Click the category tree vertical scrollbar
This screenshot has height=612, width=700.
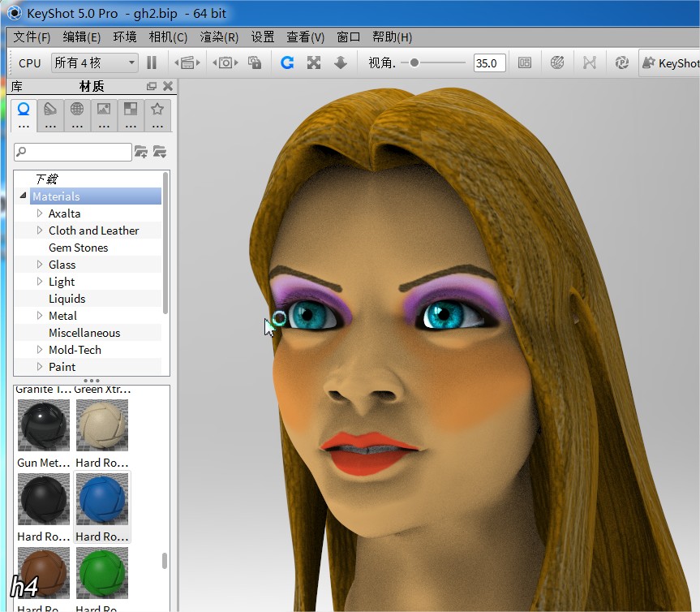click(x=165, y=244)
